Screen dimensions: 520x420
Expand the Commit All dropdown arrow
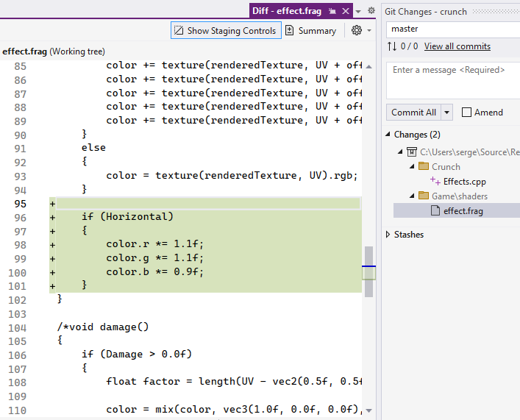point(446,113)
